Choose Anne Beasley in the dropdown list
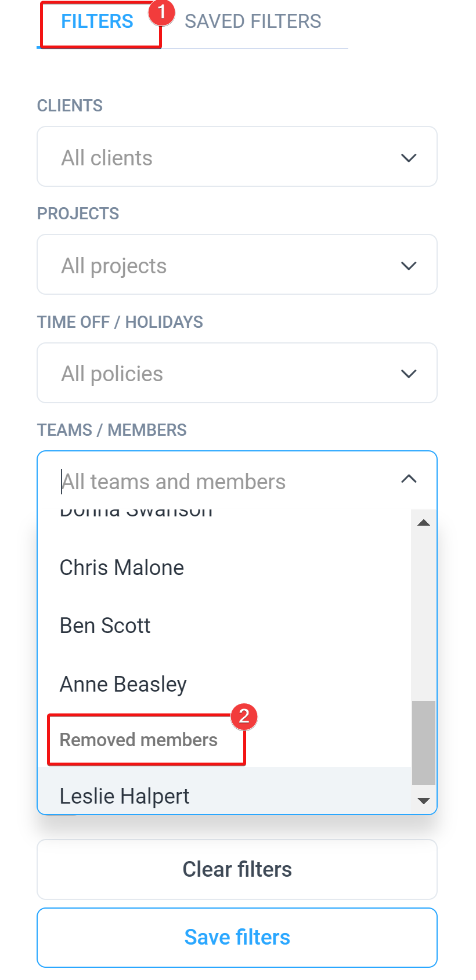 point(225,684)
